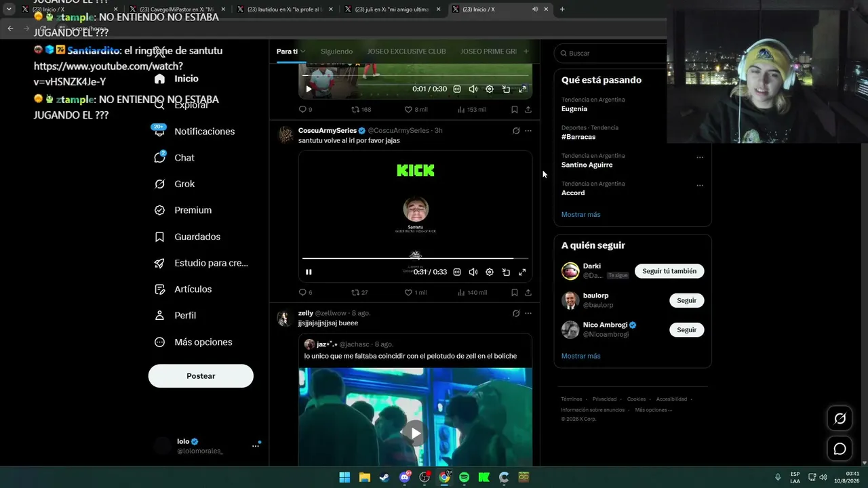Open Spotify from the taskbar
Viewport: 868px width, 488px height.
click(464, 477)
